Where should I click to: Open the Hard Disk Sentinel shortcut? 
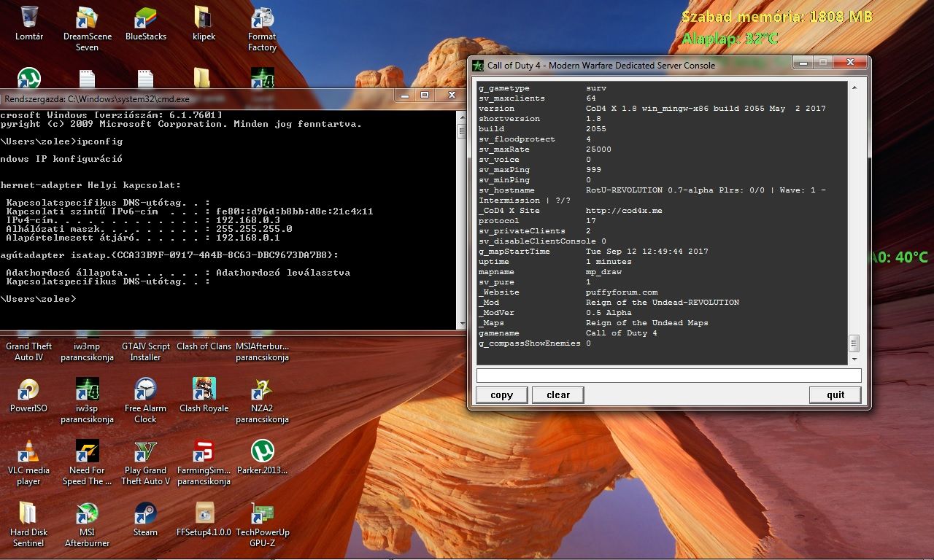coord(28,524)
